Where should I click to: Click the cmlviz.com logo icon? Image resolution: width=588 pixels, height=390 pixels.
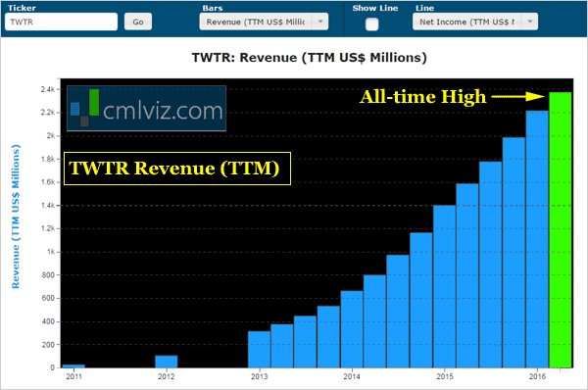point(85,108)
